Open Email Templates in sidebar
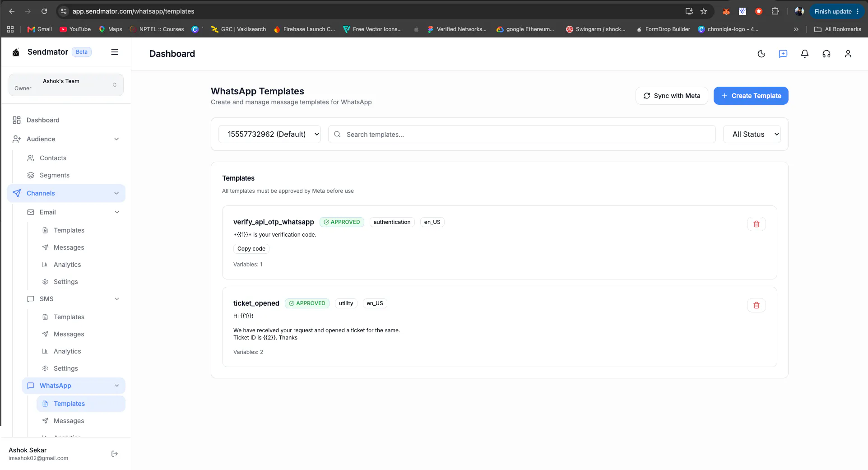This screenshot has height=470, width=868. point(81,230)
